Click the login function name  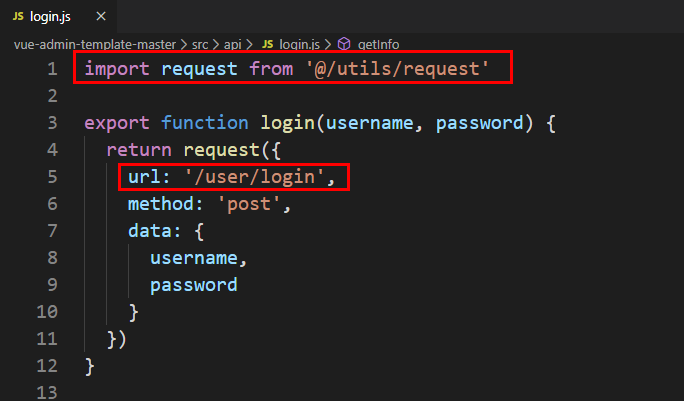coord(287,123)
